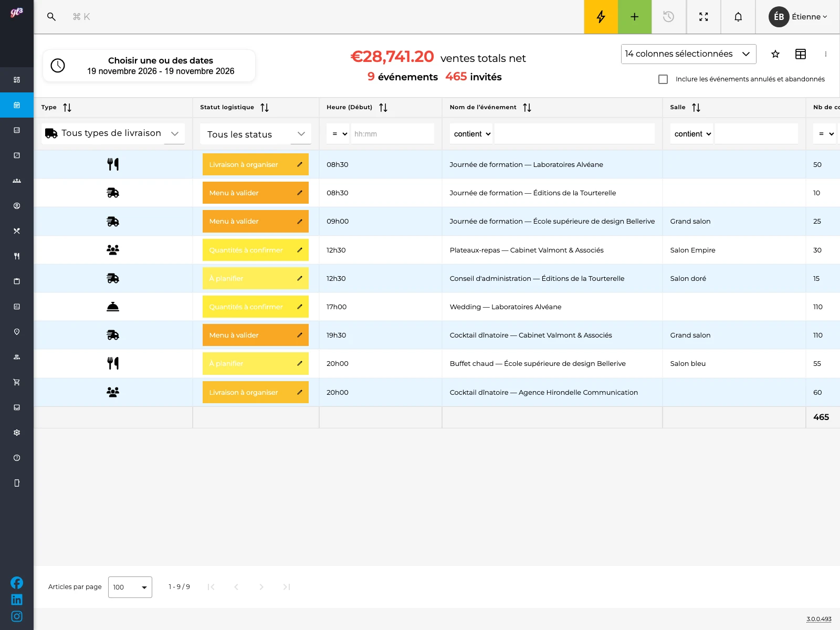This screenshot has height=630, width=840.
Task: Open the table layout icon
Action: (801, 54)
